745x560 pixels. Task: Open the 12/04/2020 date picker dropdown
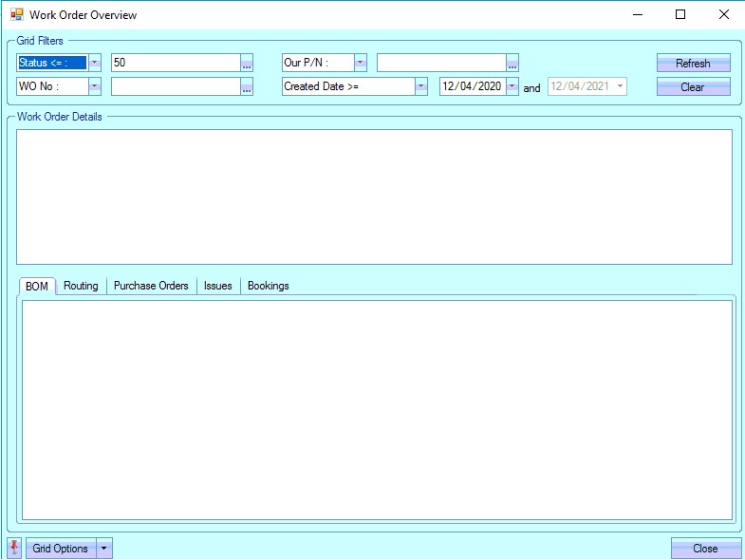(512, 86)
